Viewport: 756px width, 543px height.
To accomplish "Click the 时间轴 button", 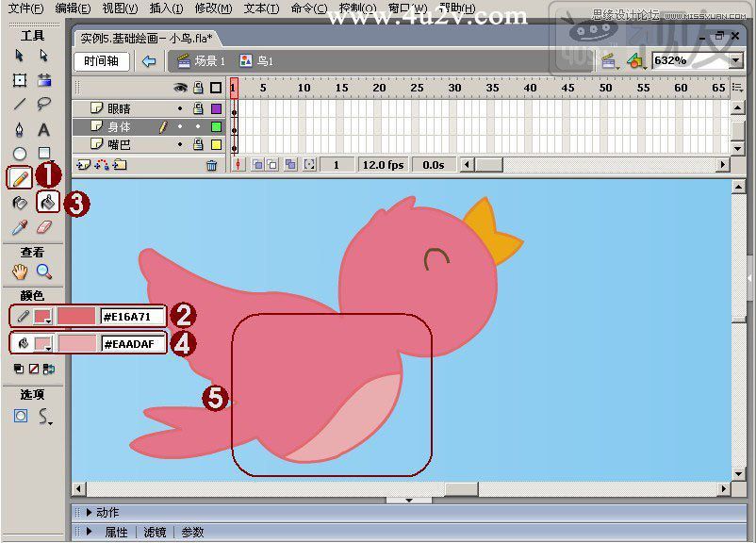I will (102, 61).
